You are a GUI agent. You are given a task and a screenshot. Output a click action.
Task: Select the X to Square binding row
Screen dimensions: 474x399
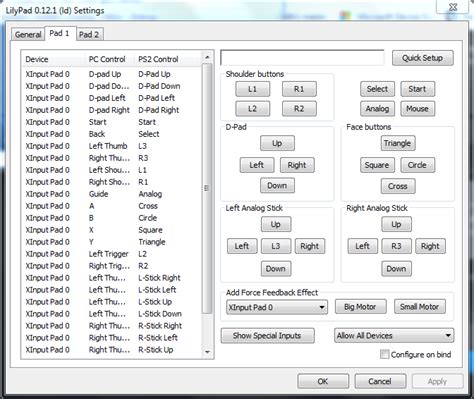click(112, 230)
